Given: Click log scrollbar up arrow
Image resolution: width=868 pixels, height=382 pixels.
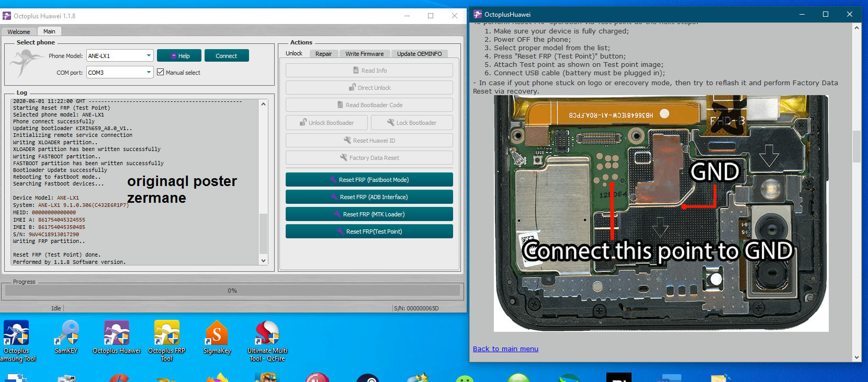Looking at the screenshot, I should 263,104.
